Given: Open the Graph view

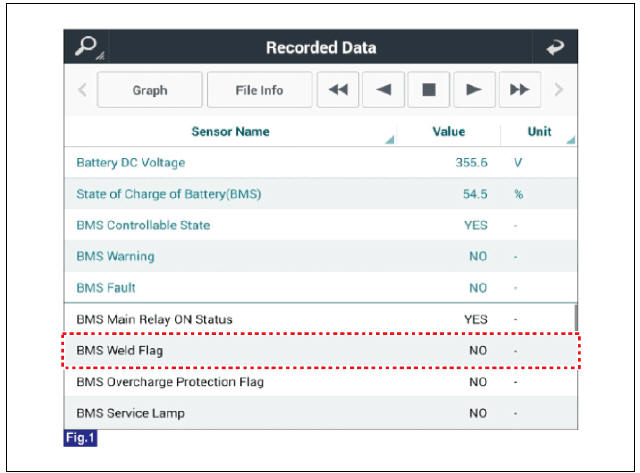Looking at the screenshot, I should [x=150, y=90].
